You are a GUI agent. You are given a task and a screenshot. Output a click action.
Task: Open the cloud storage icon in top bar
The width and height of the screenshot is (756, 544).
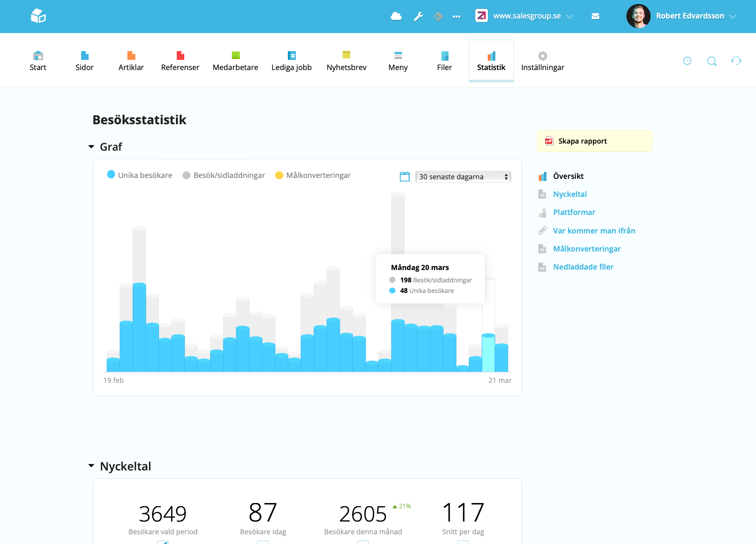click(396, 16)
